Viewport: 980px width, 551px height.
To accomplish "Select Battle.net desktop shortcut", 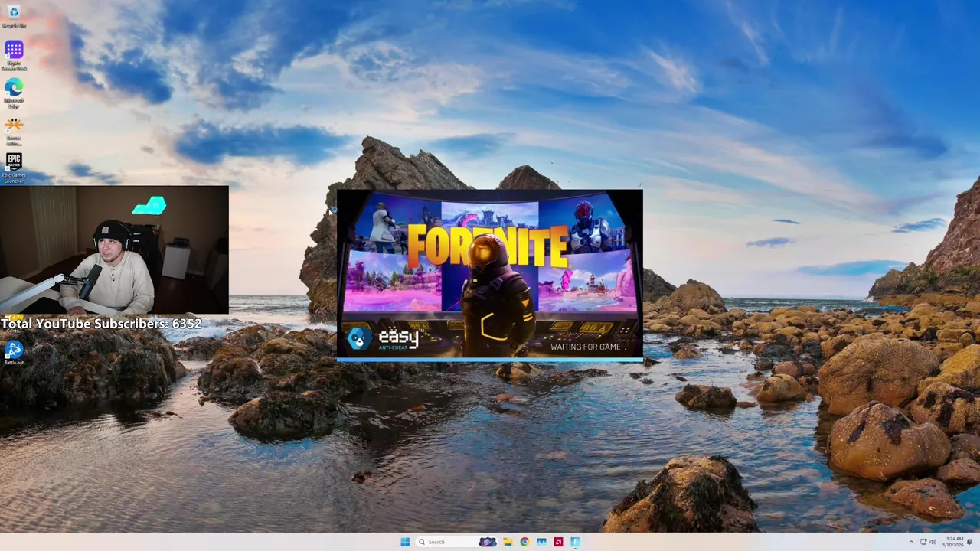I will tap(14, 353).
